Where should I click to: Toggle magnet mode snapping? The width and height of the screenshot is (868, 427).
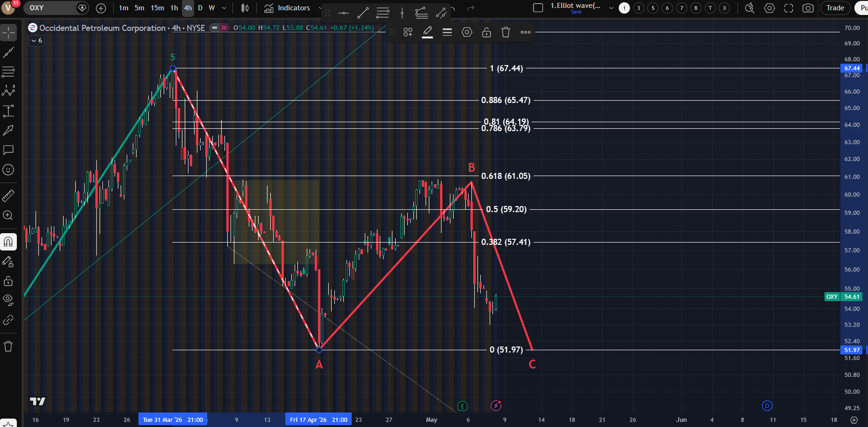[8, 242]
